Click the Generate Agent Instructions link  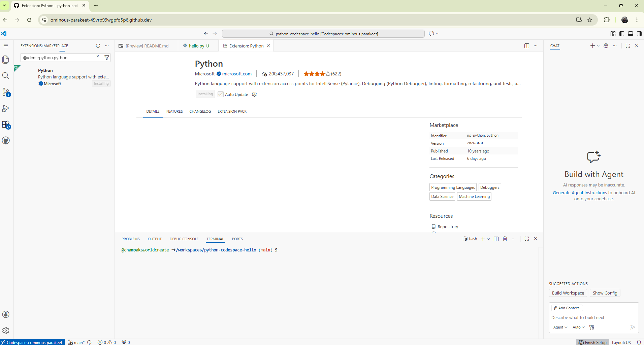pyautogui.click(x=580, y=193)
